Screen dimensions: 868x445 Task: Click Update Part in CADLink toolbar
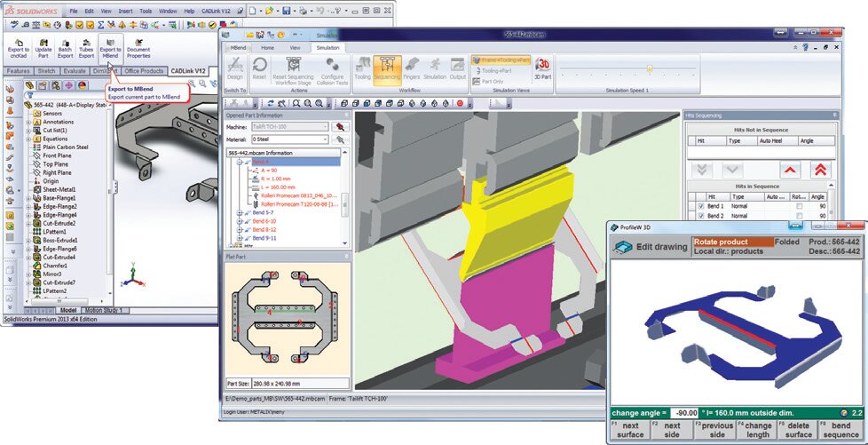[x=43, y=49]
